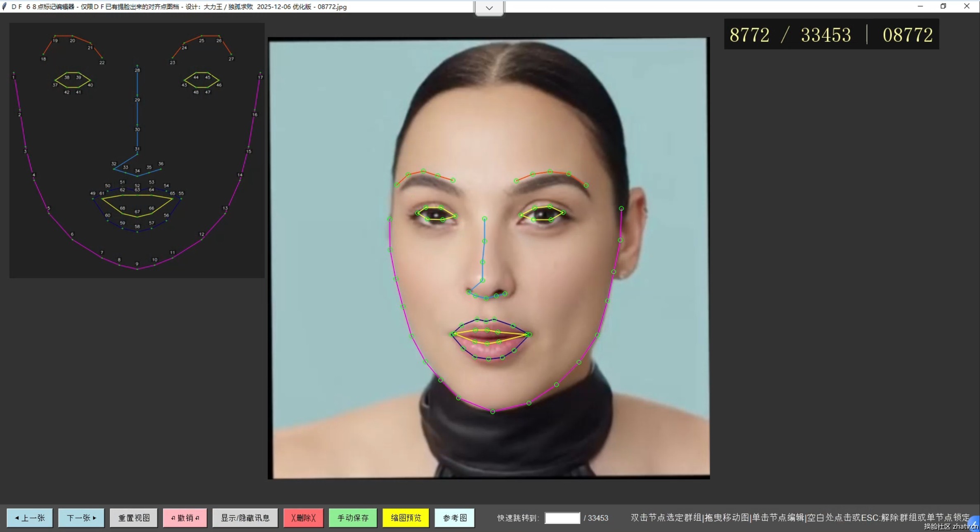Click the image counter display 8772 / 33453

pos(790,35)
